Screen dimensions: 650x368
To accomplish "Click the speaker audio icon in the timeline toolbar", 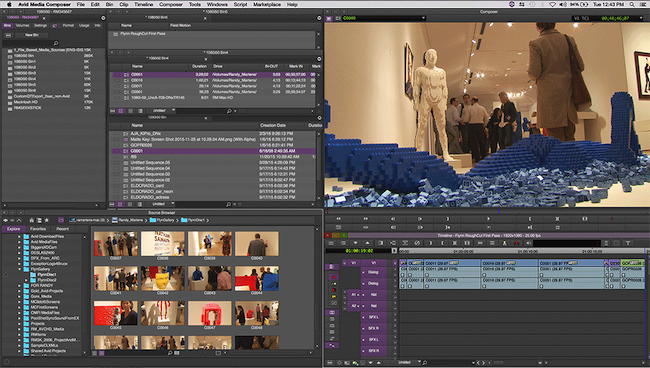I will [x=529, y=243].
